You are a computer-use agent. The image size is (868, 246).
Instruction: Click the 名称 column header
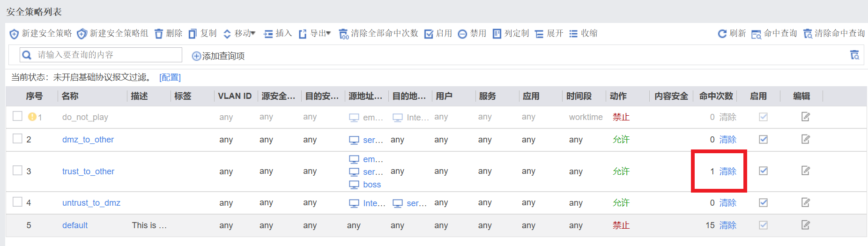pos(70,96)
